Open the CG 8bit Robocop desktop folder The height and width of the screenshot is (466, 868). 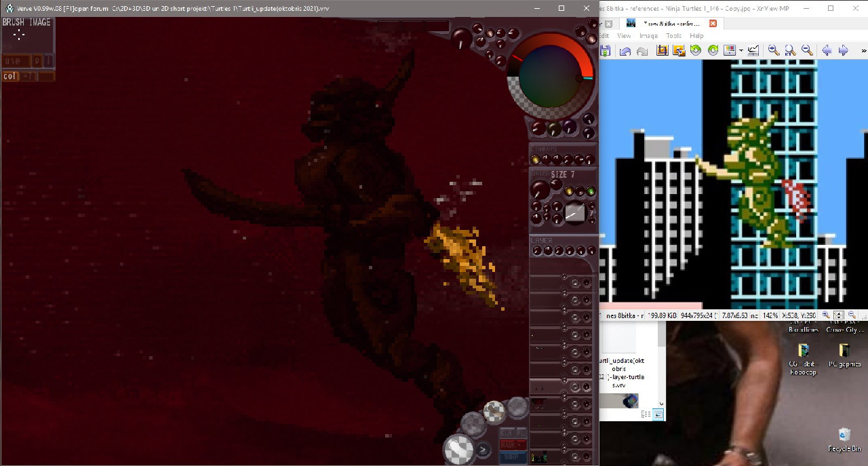[x=803, y=357]
